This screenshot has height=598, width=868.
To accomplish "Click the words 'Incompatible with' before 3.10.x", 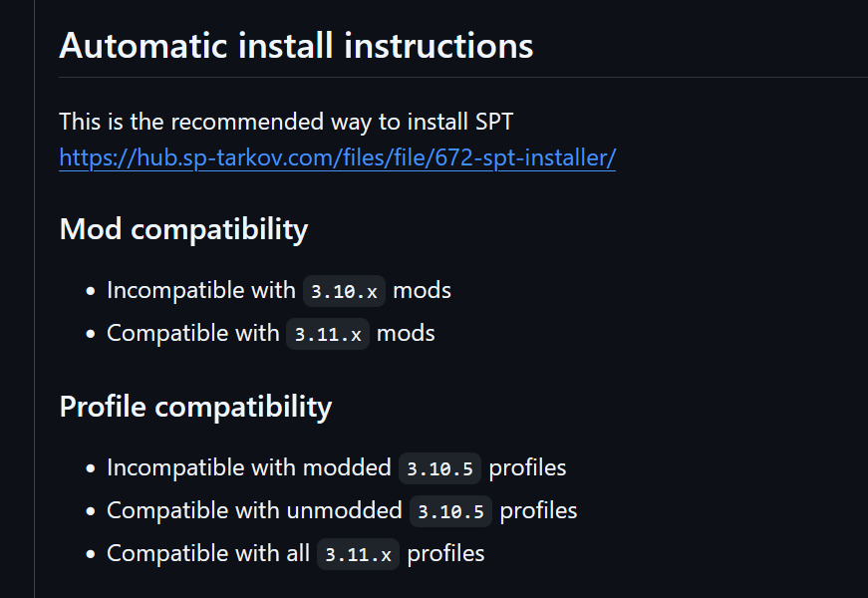I will click(x=201, y=291).
